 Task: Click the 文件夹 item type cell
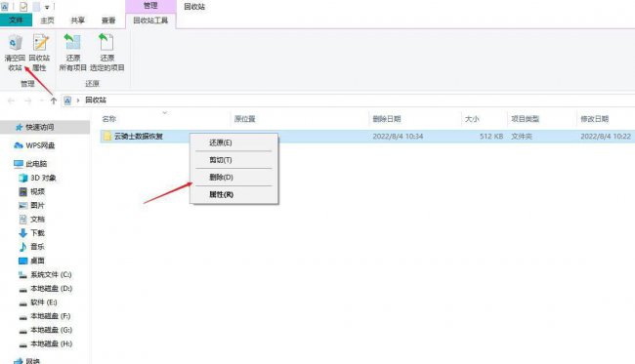click(522, 137)
